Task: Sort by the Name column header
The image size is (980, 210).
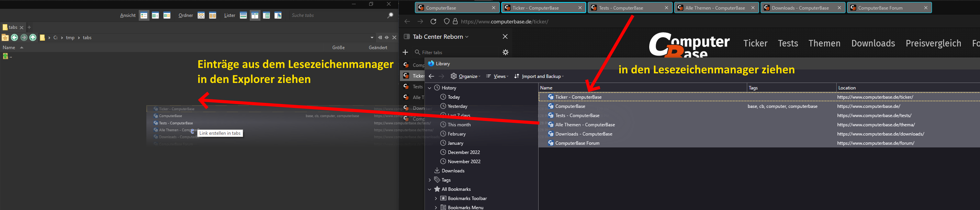Action: [x=9, y=48]
